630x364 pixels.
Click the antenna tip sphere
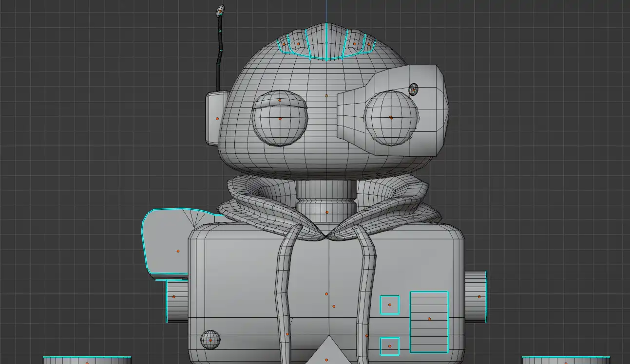point(220,10)
